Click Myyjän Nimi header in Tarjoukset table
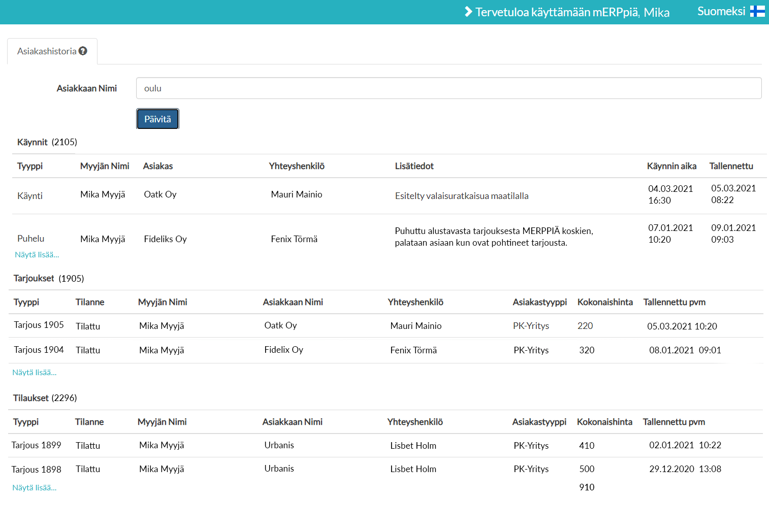Image resolution: width=769 pixels, height=532 pixels. pyautogui.click(x=163, y=302)
